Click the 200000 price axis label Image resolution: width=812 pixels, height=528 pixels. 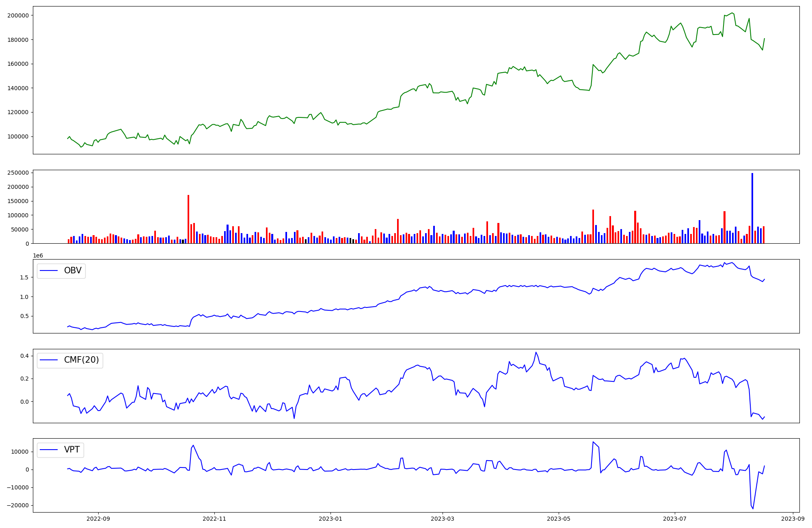18,15
